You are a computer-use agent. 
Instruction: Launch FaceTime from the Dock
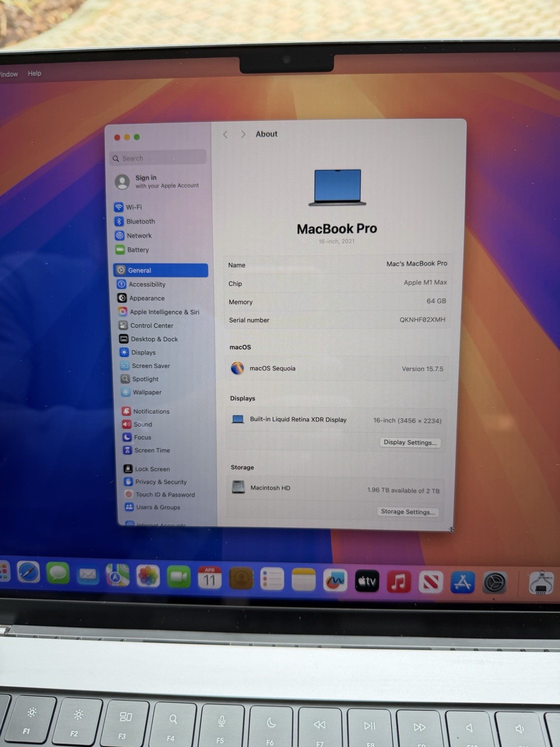tap(179, 577)
